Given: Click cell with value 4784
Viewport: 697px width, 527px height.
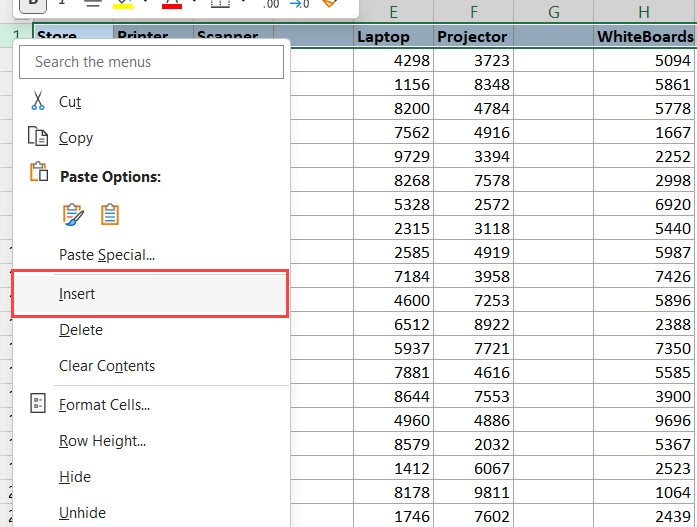Looking at the screenshot, I should click(473, 108).
